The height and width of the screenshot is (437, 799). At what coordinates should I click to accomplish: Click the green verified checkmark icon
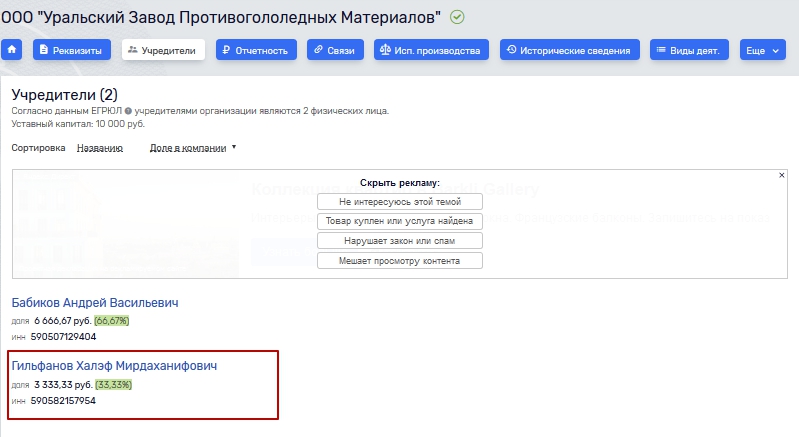click(457, 17)
